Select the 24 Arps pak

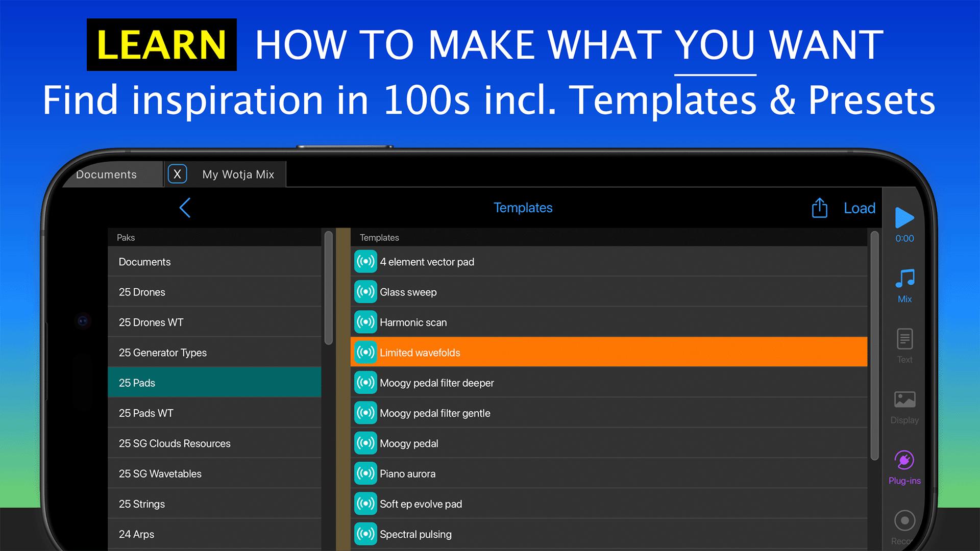[x=214, y=534]
